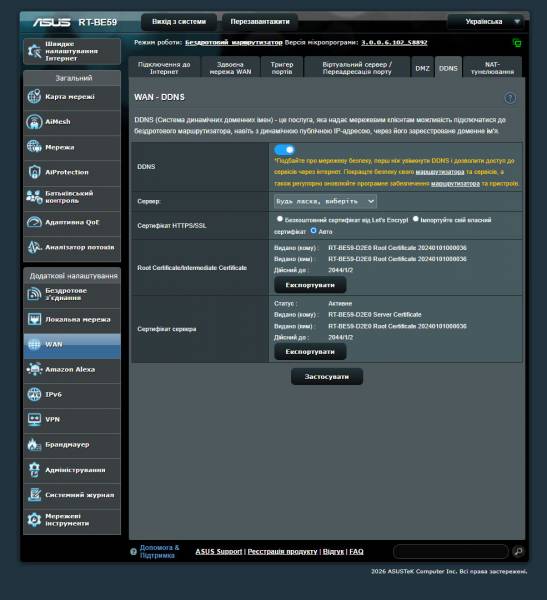This screenshot has width=547, height=600.
Task: Toggle the DDNS switch off
Action: (x=284, y=150)
